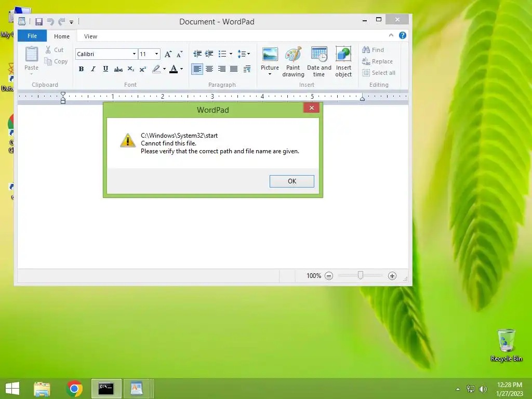Click the Redo arrow icon
The image size is (532, 399).
click(61, 22)
